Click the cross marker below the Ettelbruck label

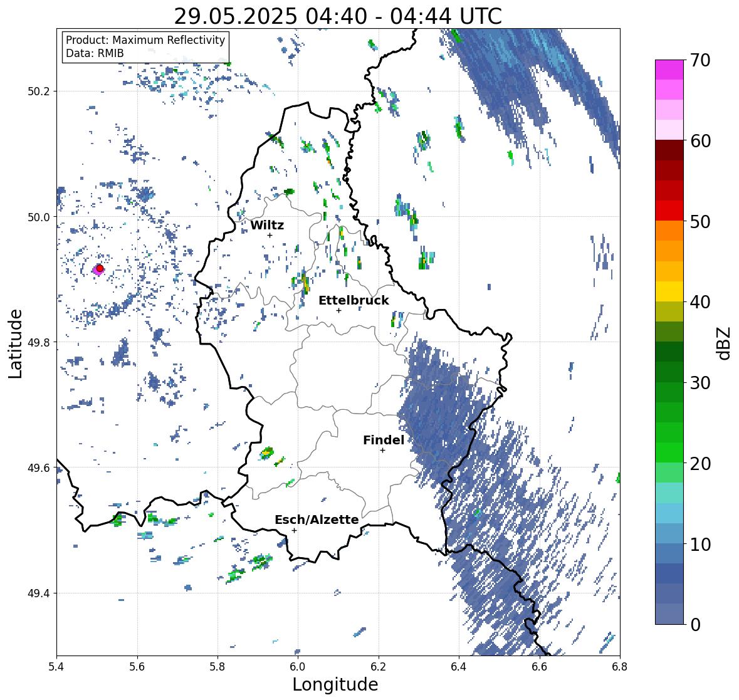(x=338, y=310)
